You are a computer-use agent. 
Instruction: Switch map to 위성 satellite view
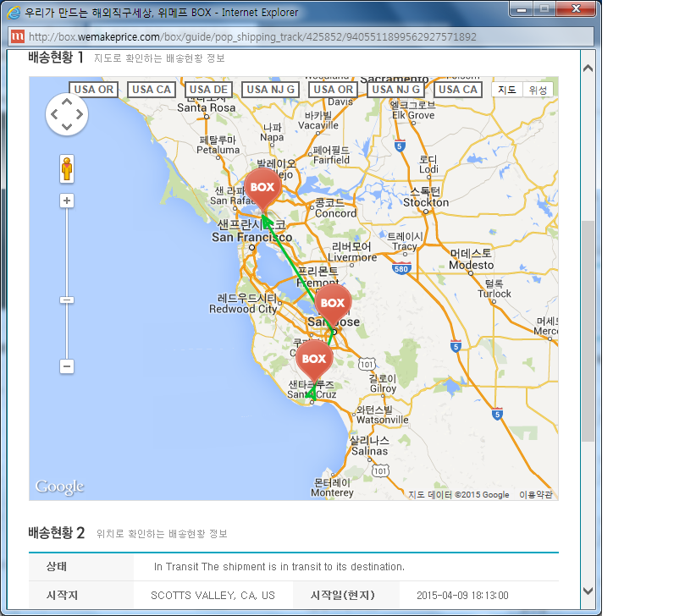538,90
